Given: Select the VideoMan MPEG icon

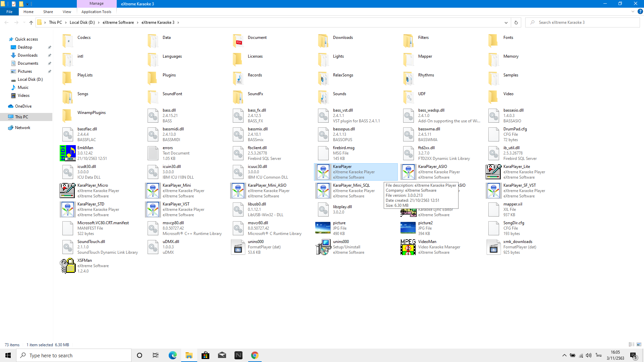Looking at the screenshot, I should 409,247.
